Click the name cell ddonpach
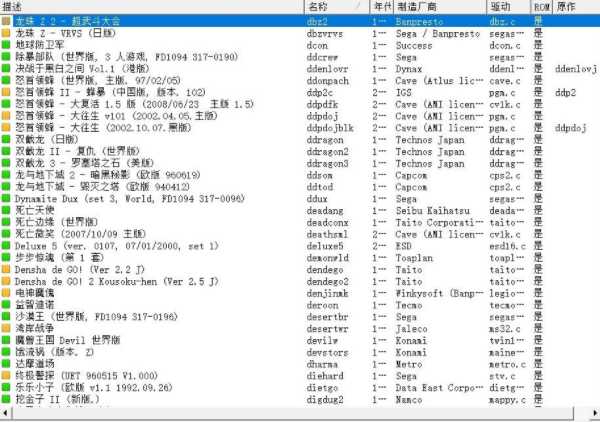600x422 pixels. tap(328, 81)
